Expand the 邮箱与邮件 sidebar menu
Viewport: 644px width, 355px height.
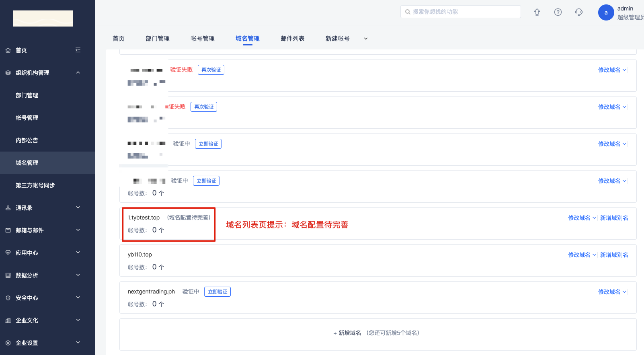(x=78, y=230)
